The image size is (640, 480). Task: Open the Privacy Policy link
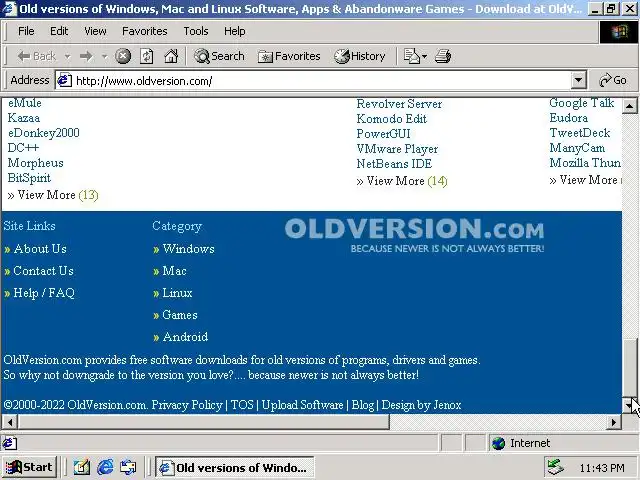(x=187, y=405)
